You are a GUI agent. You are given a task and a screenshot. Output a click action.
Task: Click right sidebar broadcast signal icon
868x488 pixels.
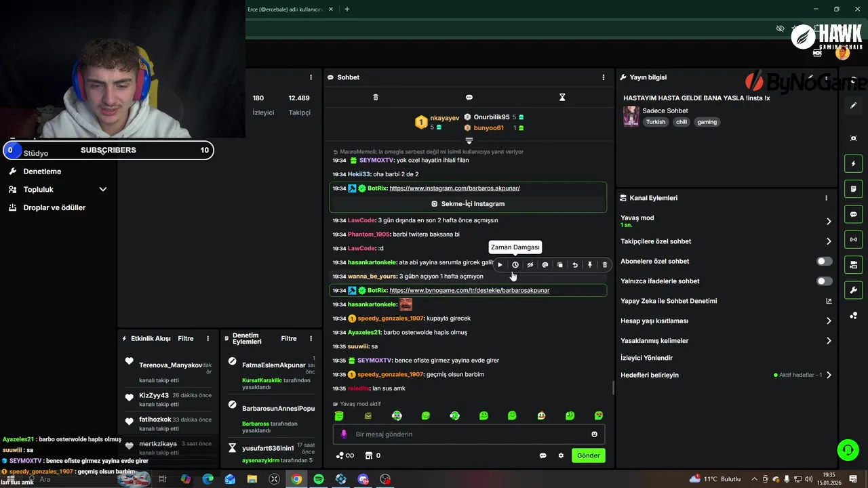coord(854,239)
